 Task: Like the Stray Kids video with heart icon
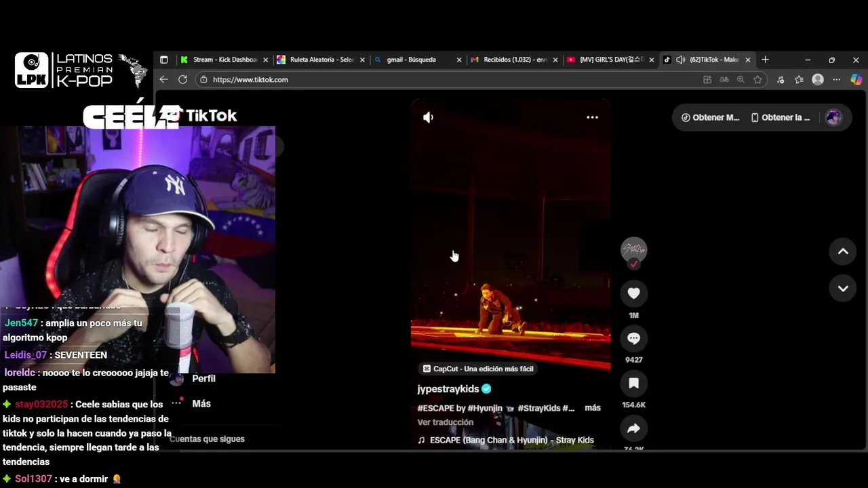tap(633, 293)
